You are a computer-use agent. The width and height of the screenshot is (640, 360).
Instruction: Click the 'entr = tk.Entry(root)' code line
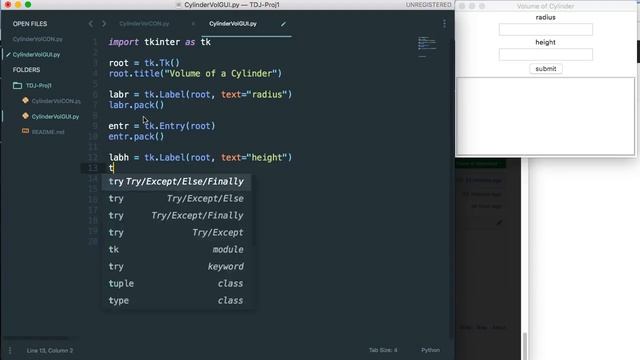162,126
